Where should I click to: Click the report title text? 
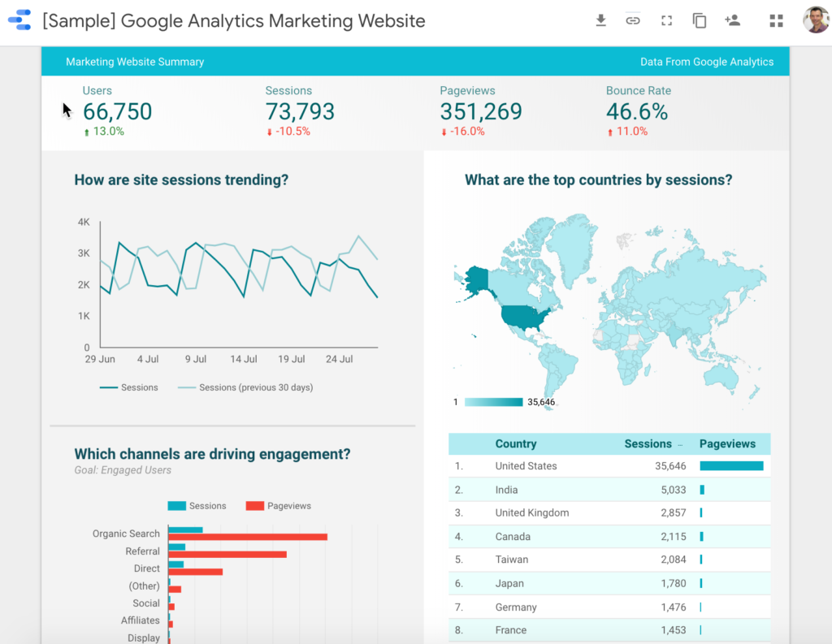[234, 20]
